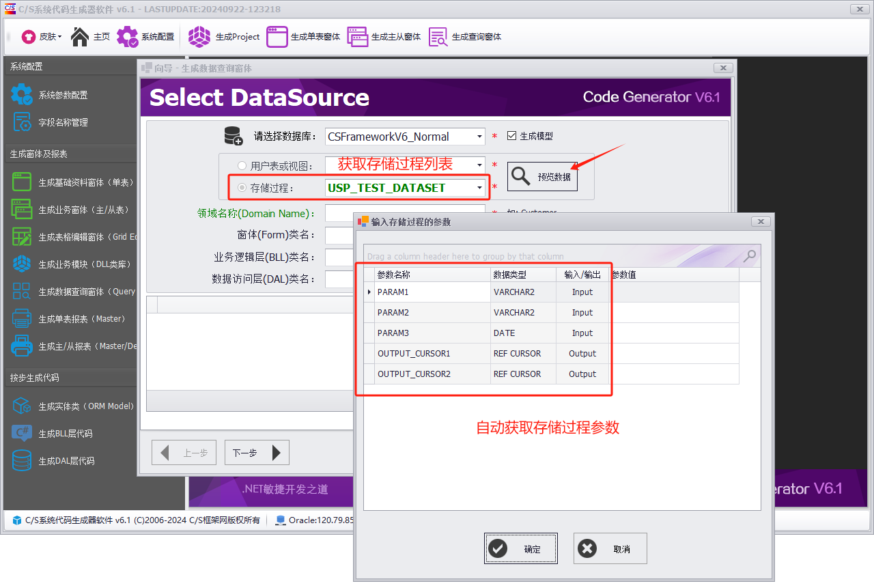Select 生成单表报表(Master) printer icon
The image size is (874, 588).
tap(22, 319)
